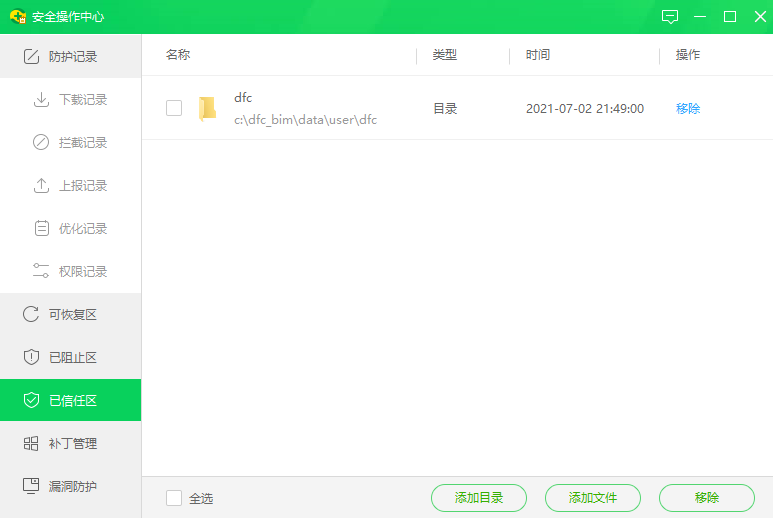This screenshot has height=518, width=773.
Task: Click the 上报记录 upload icon
Action: point(41,186)
